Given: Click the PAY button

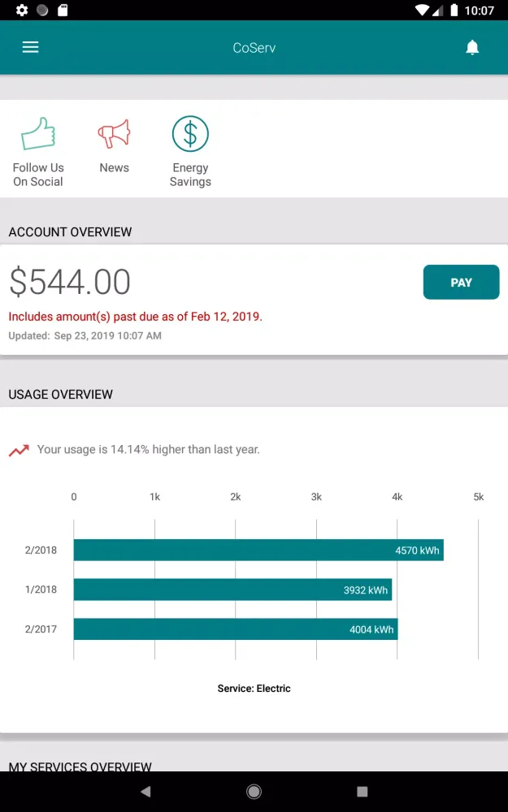Looking at the screenshot, I should pyautogui.click(x=461, y=283).
